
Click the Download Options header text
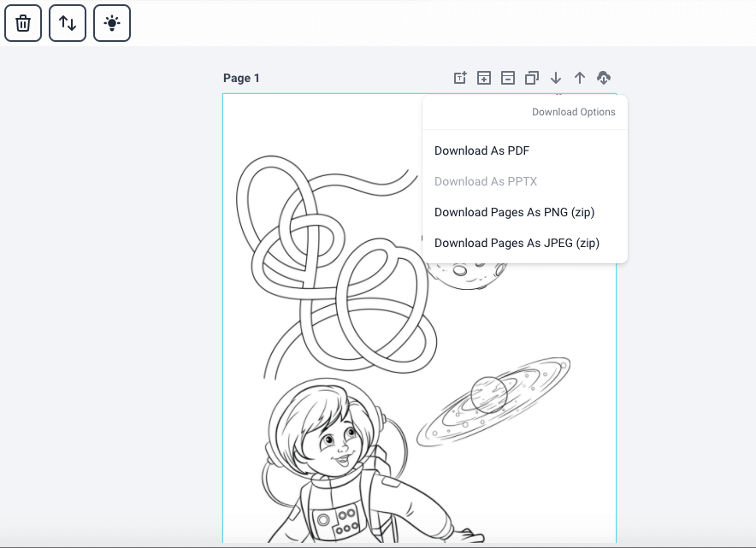pyautogui.click(x=574, y=112)
